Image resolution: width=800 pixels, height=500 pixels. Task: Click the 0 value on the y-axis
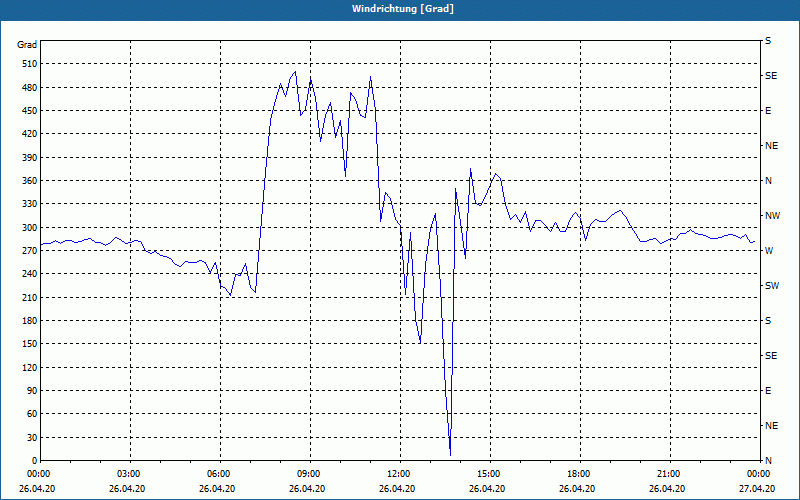point(35,461)
